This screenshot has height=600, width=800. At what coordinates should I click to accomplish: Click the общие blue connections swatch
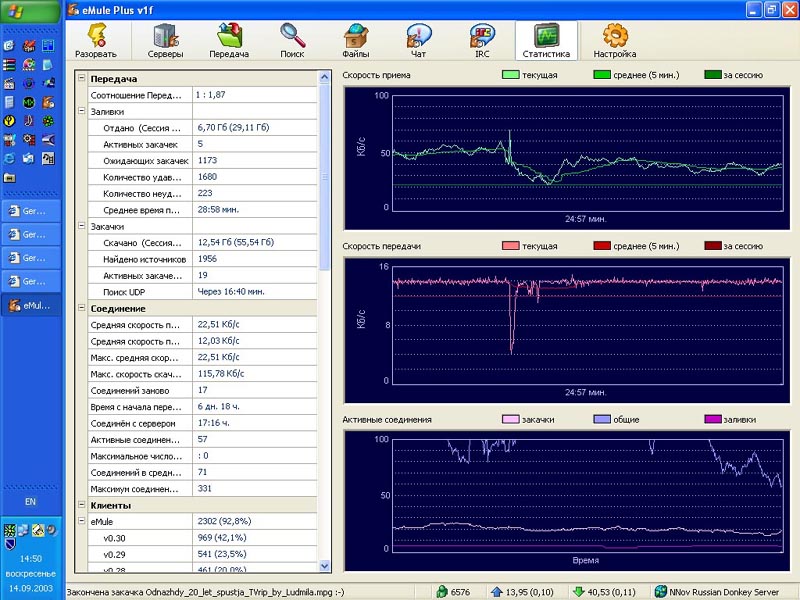click(x=602, y=419)
